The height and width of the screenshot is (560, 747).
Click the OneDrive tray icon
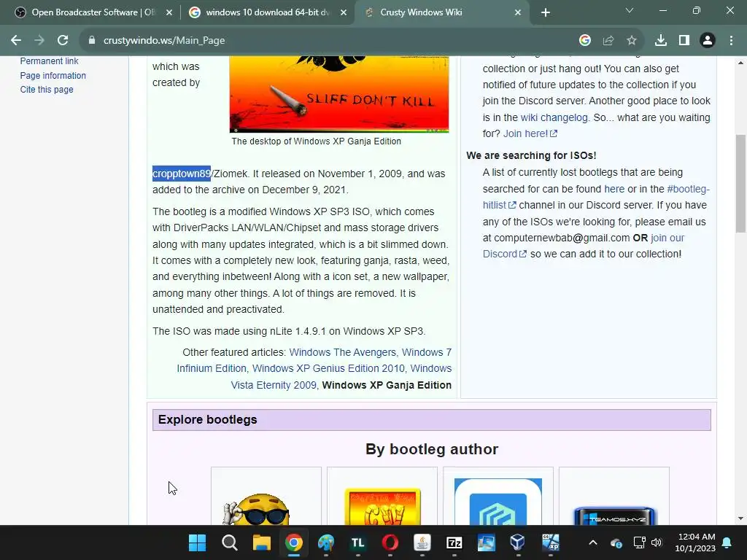tap(616, 542)
